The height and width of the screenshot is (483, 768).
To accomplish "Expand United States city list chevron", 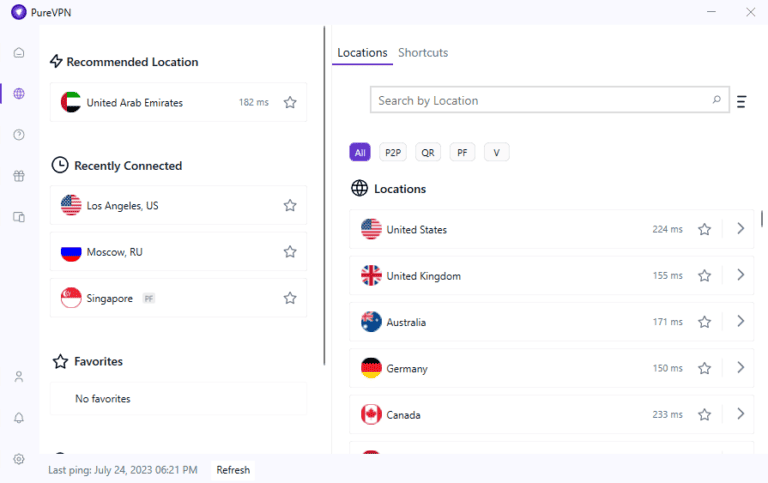I will tap(740, 229).
